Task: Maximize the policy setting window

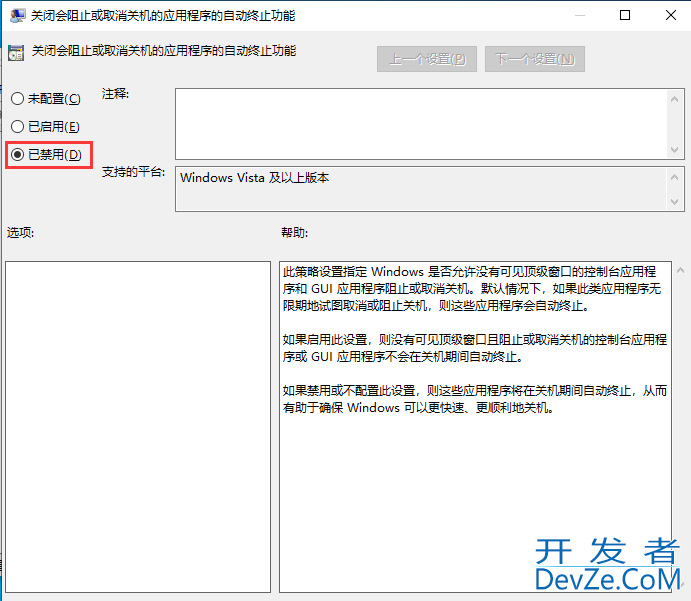Action: (x=624, y=15)
